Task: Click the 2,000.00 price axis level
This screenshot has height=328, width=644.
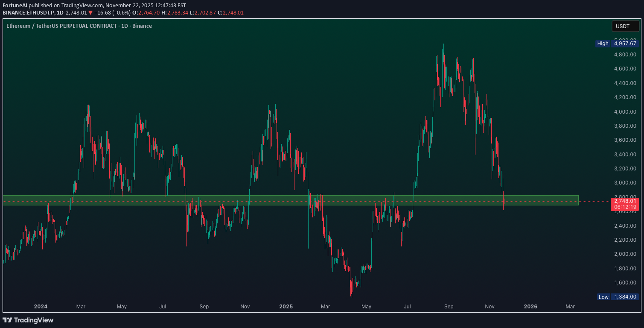Action: [625, 254]
